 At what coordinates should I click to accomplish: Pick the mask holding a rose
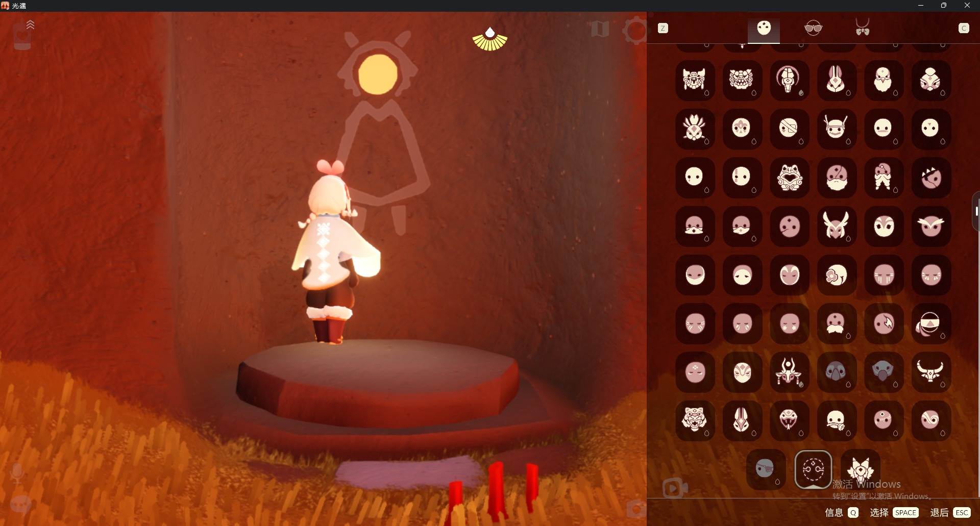[x=836, y=420]
